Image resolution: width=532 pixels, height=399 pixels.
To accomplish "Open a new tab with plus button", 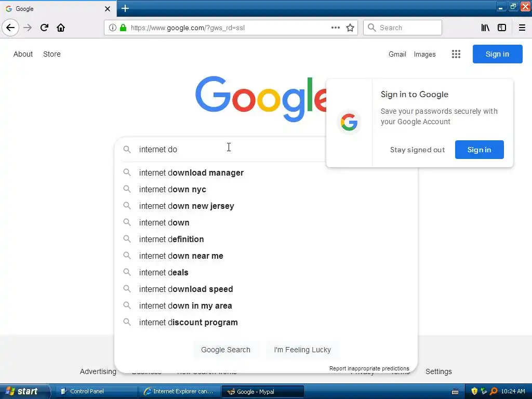I will point(125,8).
